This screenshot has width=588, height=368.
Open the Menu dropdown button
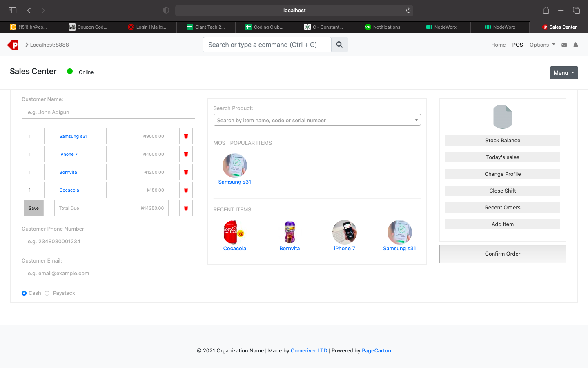tap(563, 73)
